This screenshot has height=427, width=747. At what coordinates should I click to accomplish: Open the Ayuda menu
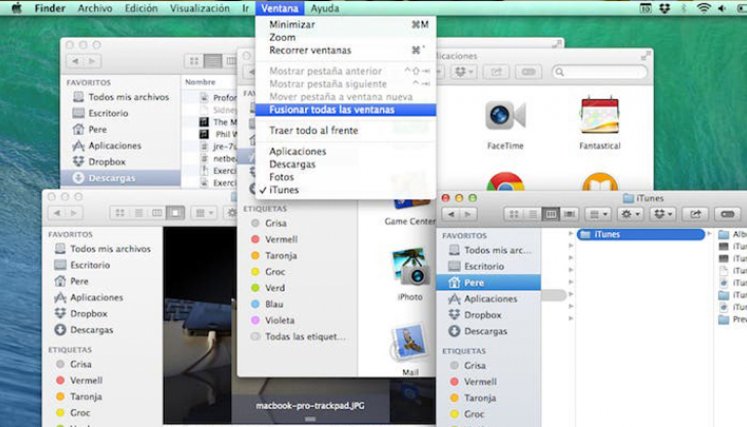point(325,8)
